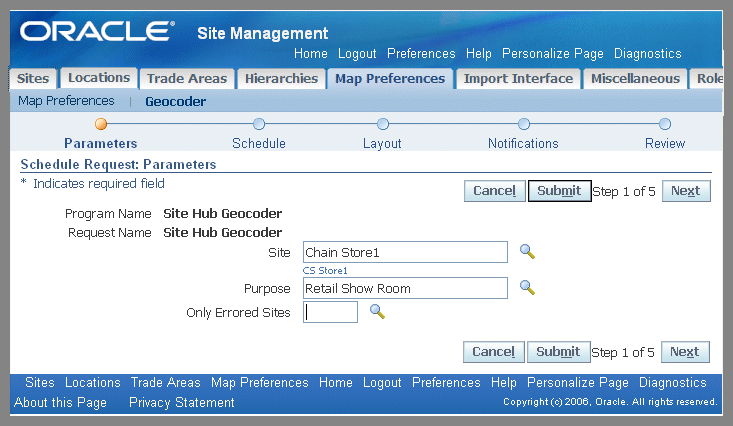This screenshot has height=426, width=733.
Task: Open the Help link in header
Action: pyautogui.click(x=479, y=54)
